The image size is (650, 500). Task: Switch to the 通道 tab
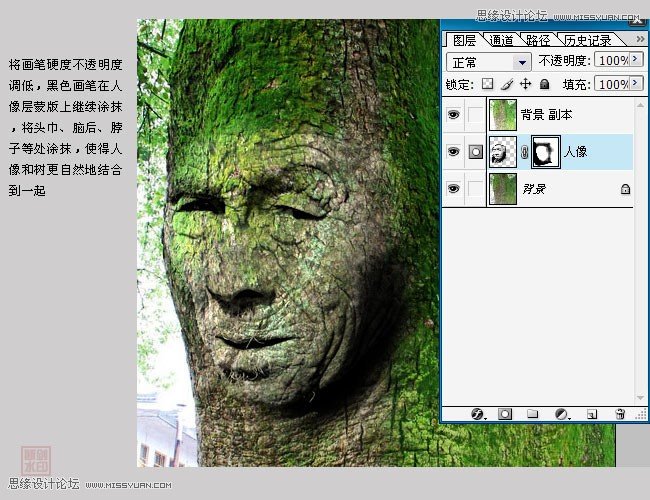(501, 41)
